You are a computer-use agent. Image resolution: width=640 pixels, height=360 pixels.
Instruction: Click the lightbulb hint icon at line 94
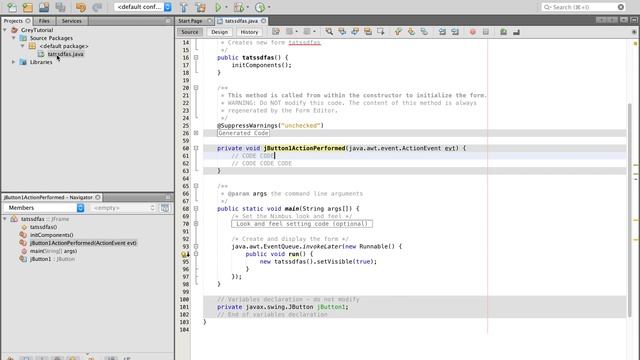[x=184, y=254]
